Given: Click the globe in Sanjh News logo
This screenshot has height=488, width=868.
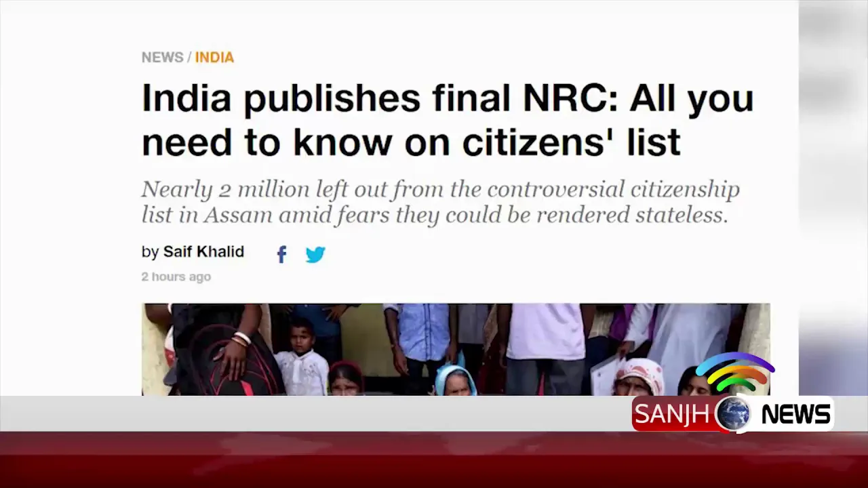Looking at the screenshot, I should (733, 413).
